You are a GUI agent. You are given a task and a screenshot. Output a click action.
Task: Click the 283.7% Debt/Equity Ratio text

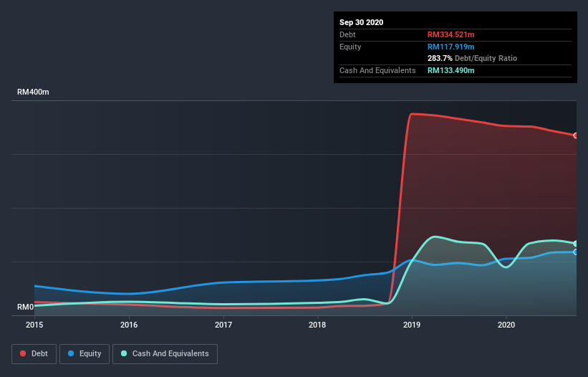pyautogui.click(x=472, y=58)
